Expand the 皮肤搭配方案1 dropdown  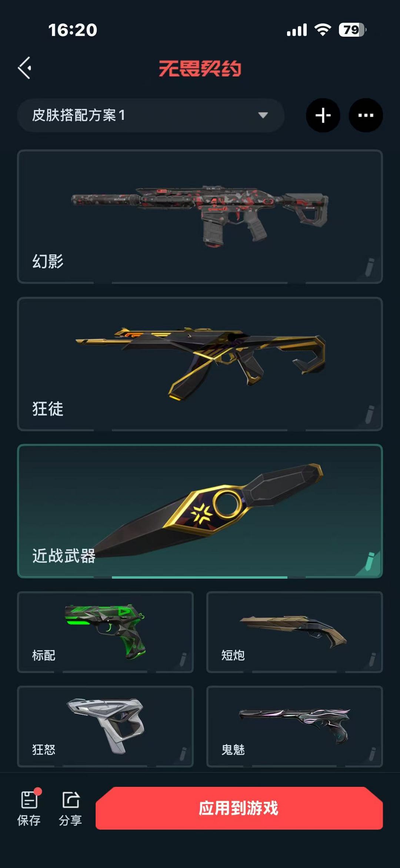click(151, 115)
